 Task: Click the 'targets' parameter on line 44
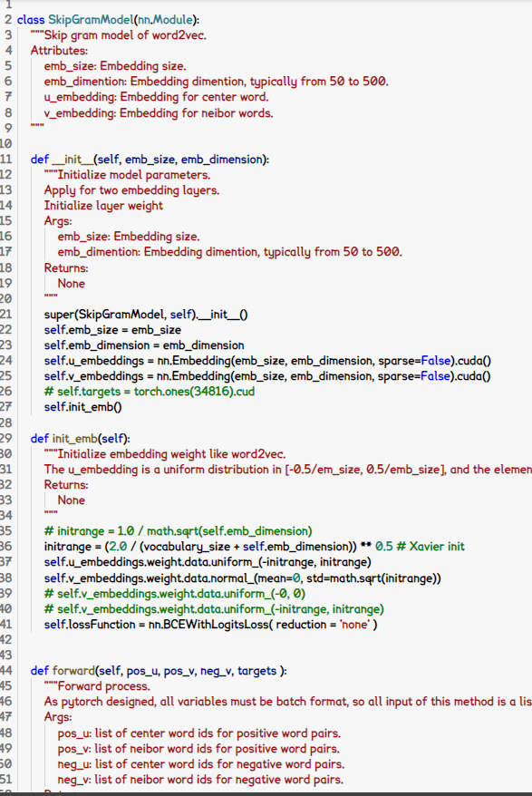click(x=256, y=670)
